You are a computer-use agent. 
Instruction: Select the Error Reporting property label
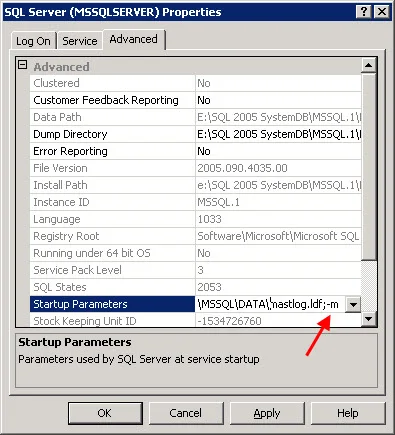pyautogui.click(x=112, y=151)
